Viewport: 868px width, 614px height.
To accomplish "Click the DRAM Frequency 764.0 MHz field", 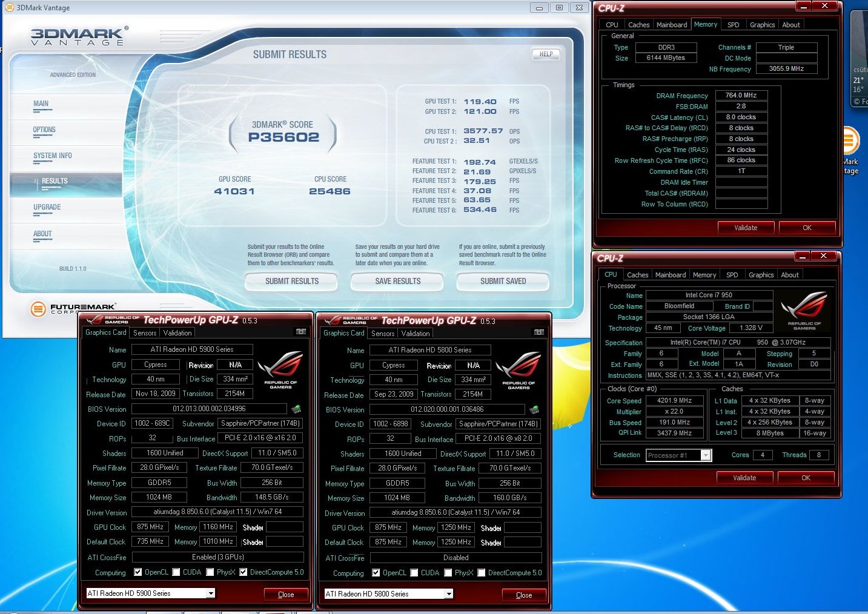I will pyautogui.click(x=741, y=95).
